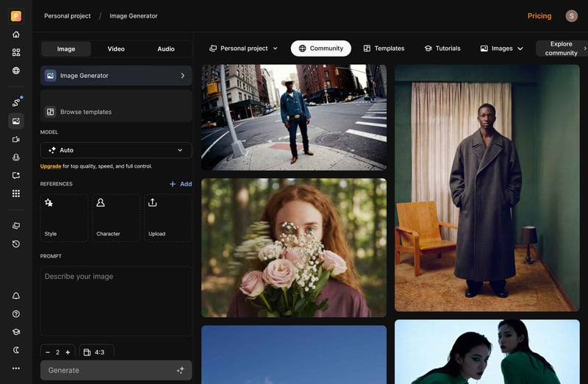
Task: Open the globe icon in sidebar
Action: (16, 71)
